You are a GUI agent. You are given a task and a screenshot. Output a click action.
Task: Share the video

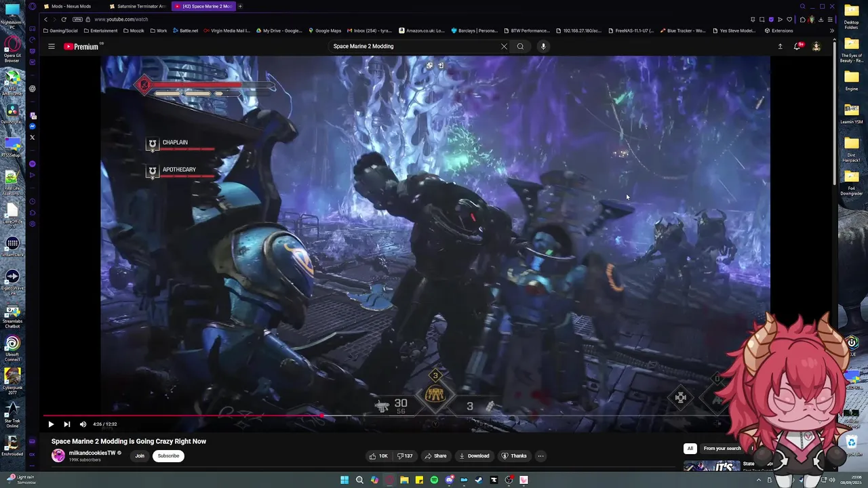click(435, 456)
